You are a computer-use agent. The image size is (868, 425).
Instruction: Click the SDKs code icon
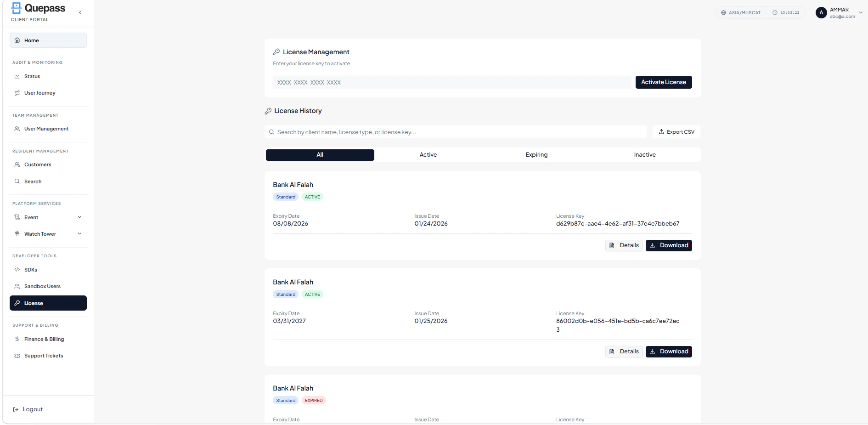tap(17, 270)
